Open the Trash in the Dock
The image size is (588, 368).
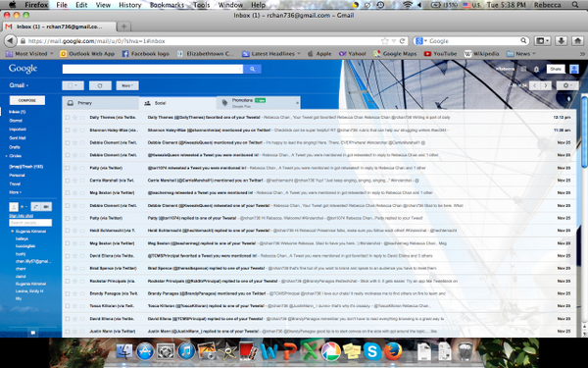click(x=465, y=351)
